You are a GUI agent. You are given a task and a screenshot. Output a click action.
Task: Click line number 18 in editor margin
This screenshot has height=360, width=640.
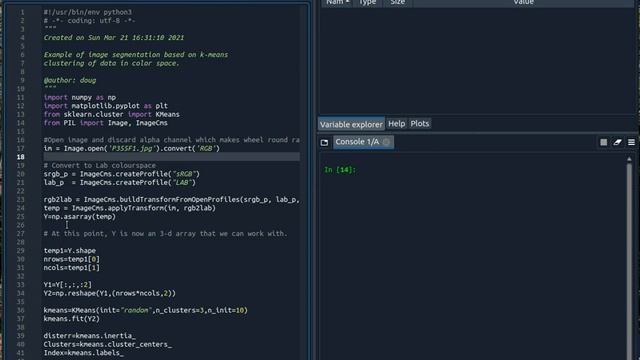coord(20,157)
